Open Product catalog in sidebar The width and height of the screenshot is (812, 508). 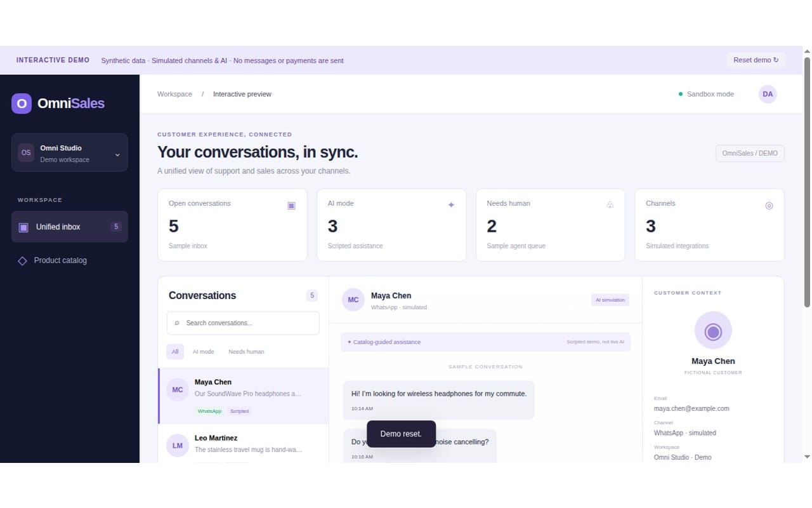pyautogui.click(x=70, y=260)
